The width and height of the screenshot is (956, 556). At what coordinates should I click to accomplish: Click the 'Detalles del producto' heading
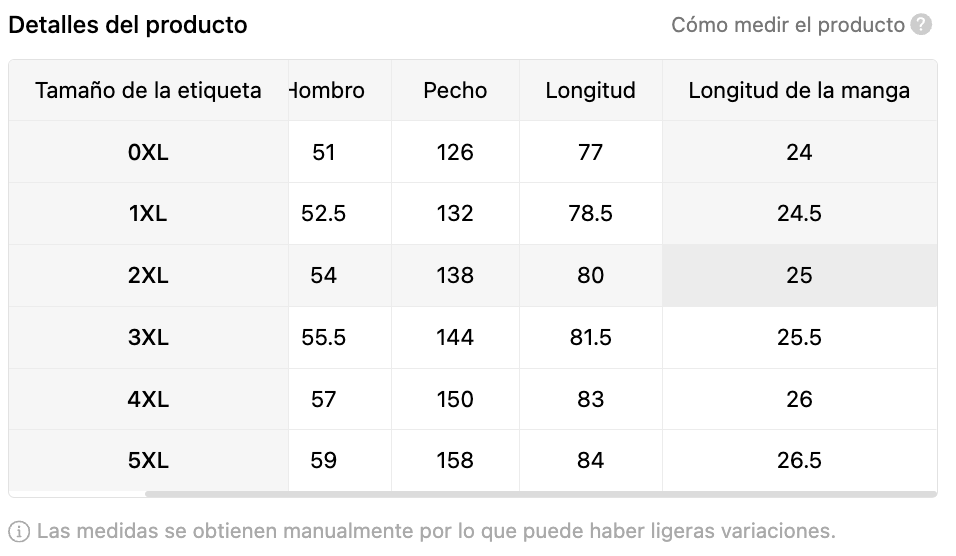(x=127, y=25)
